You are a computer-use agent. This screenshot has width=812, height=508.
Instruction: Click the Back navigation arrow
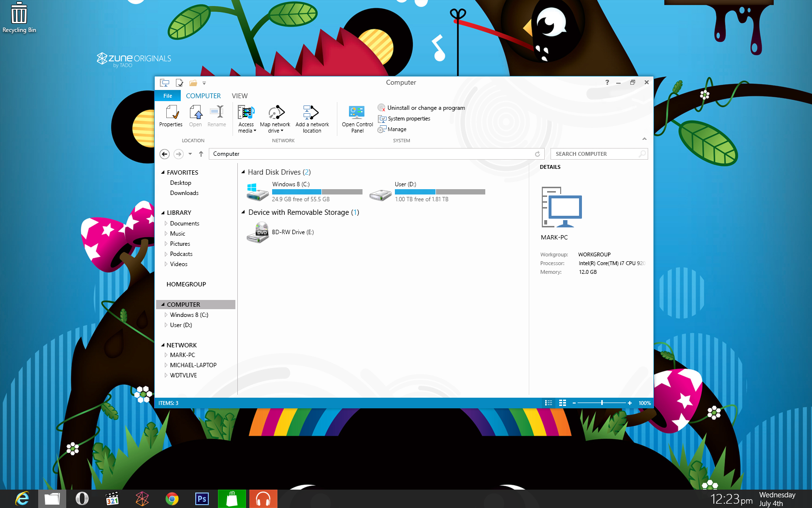[x=164, y=154]
